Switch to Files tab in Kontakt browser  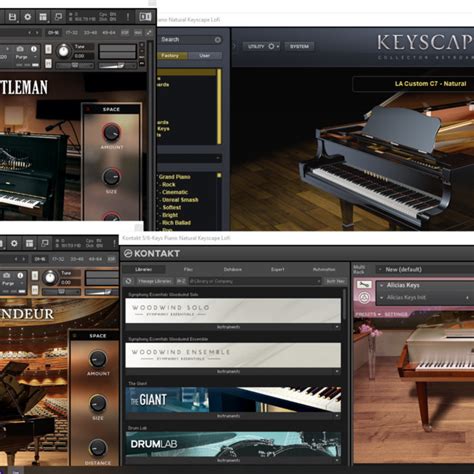[188, 269]
